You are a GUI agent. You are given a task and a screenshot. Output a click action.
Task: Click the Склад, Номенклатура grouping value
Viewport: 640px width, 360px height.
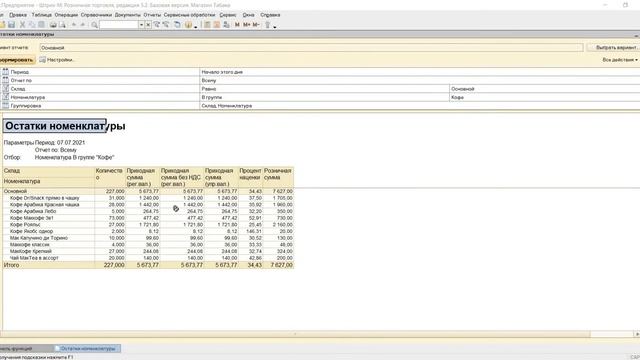pyautogui.click(x=227, y=106)
